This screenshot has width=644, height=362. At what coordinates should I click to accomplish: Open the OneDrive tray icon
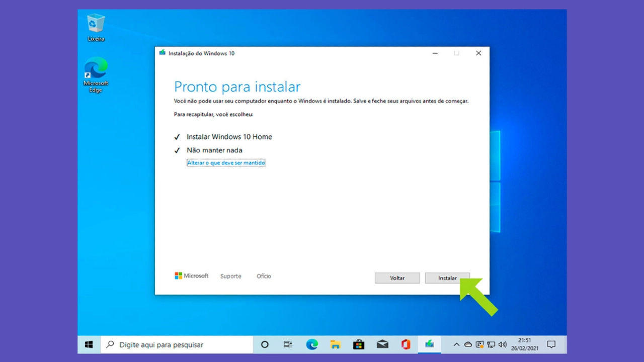468,344
